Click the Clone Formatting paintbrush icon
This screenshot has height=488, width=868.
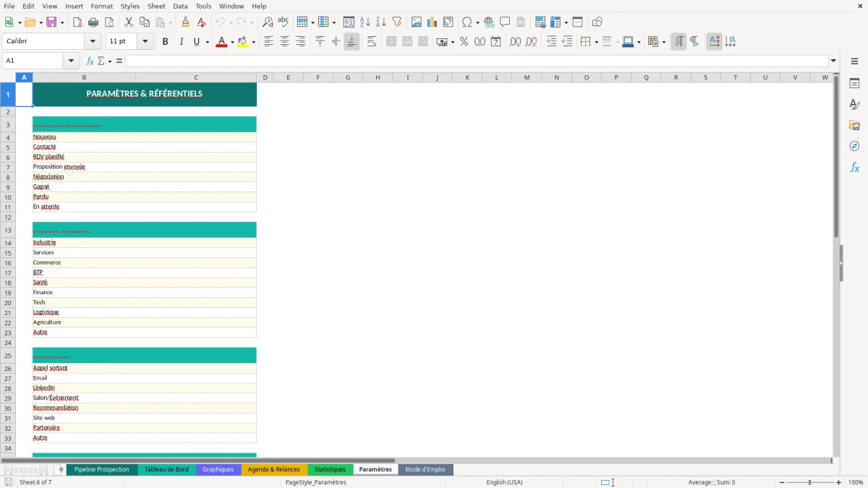tap(186, 22)
